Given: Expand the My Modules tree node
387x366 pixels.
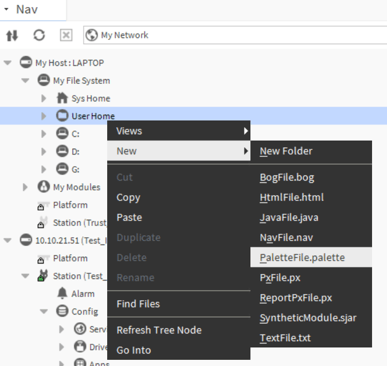Looking at the screenshot, I should pyautogui.click(x=25, y=187).
